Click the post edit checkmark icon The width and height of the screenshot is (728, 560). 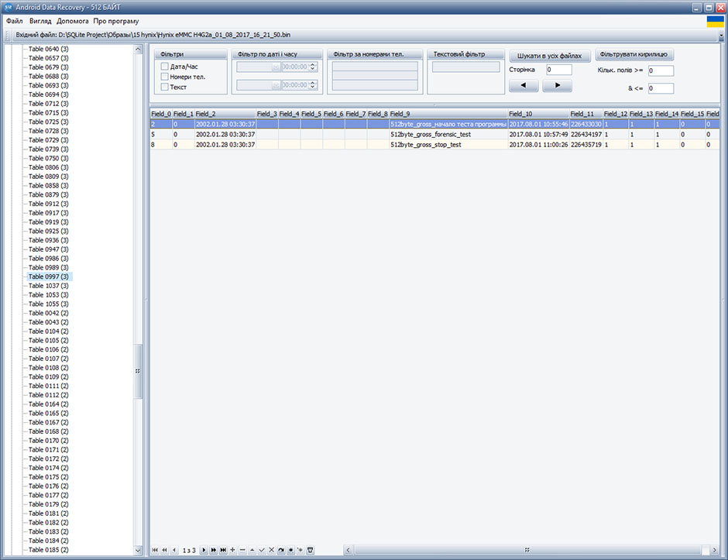[x=262, y=550]
